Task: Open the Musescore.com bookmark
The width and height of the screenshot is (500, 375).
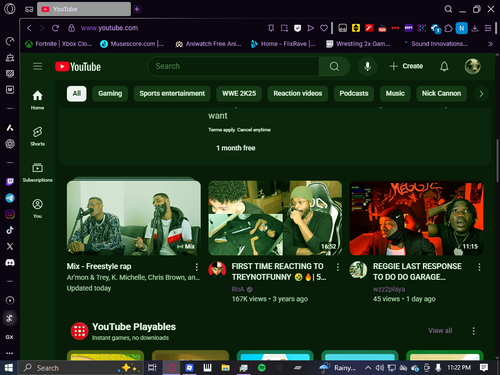Action: (x=132, y=44)
